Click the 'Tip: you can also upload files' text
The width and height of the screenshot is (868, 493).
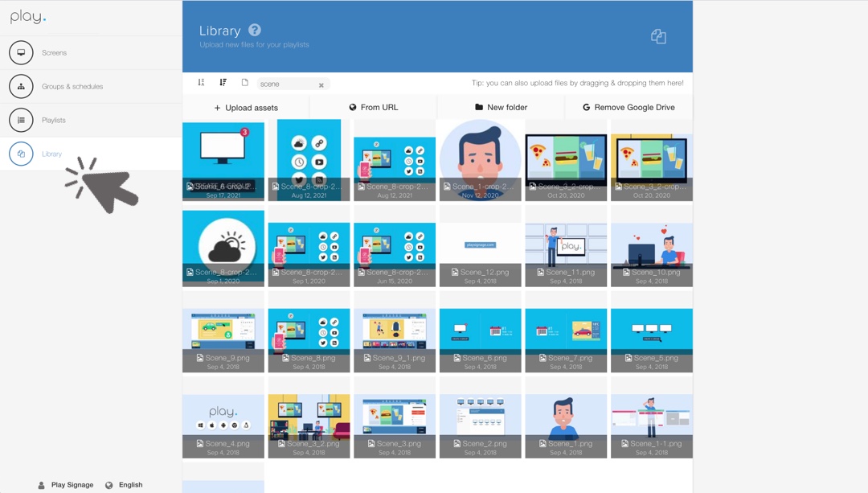pos(577,83)
